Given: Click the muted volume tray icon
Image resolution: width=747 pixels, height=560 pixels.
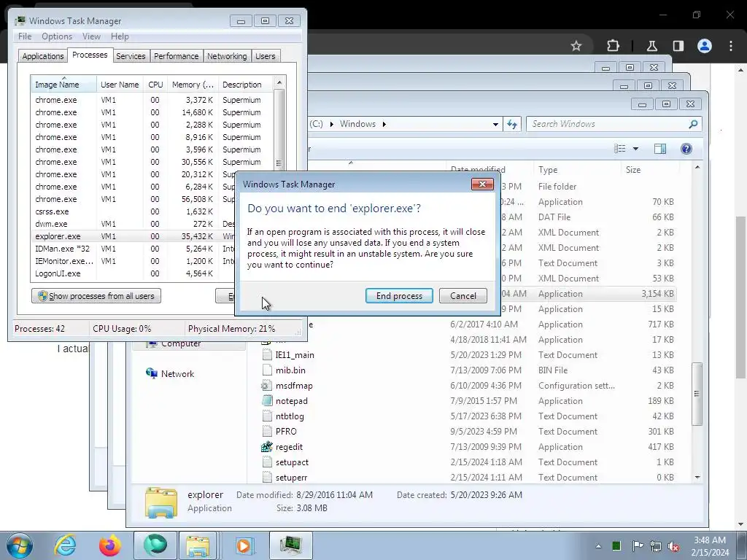Looking at the screenshot, I should [x=673, y=546].
